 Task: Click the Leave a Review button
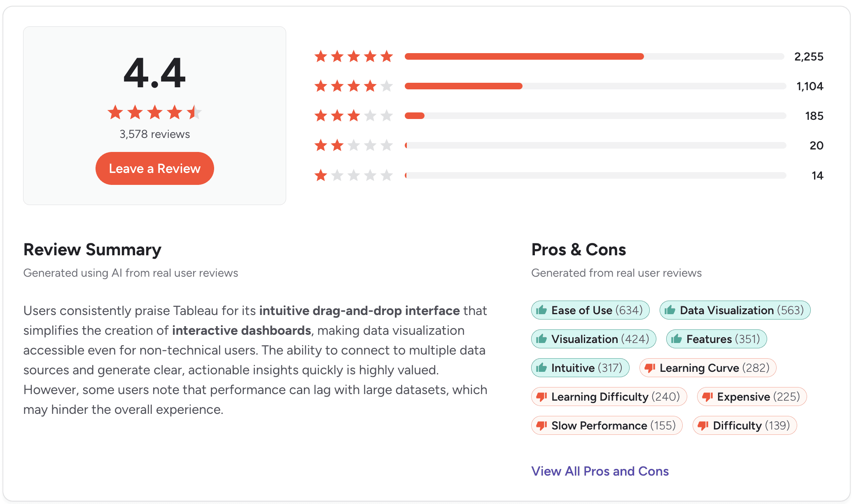154,168
